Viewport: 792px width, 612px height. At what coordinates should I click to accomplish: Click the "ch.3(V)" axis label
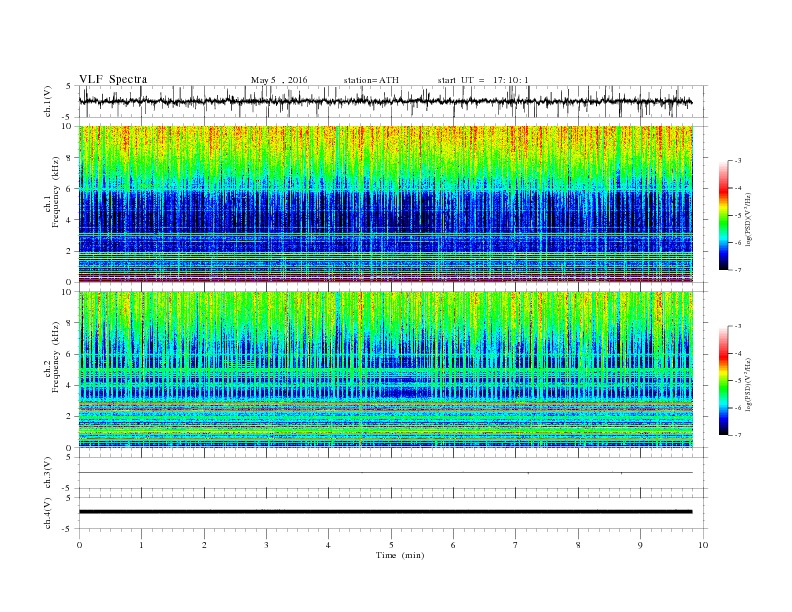click(x=47, y=473)
